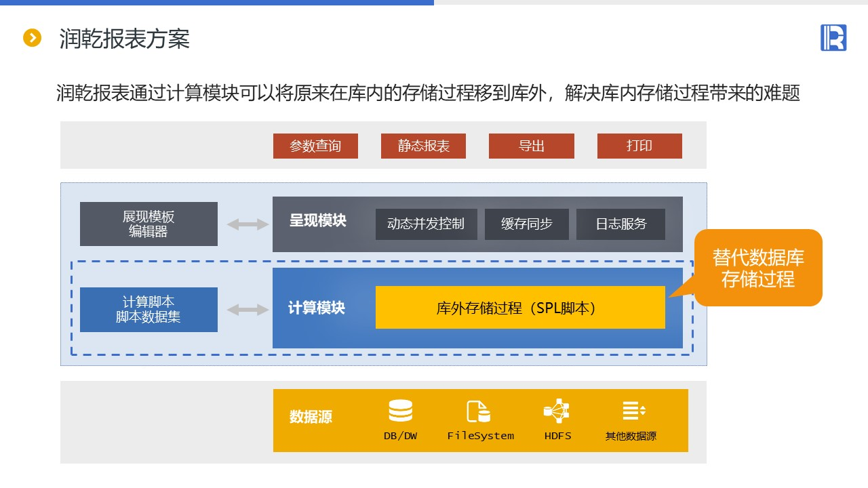Select the 其他数据源 list icon

tap(634, 410)
